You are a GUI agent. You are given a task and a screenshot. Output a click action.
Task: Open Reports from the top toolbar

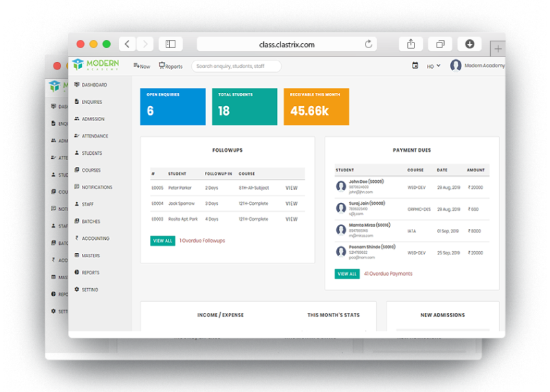[170, 66]
